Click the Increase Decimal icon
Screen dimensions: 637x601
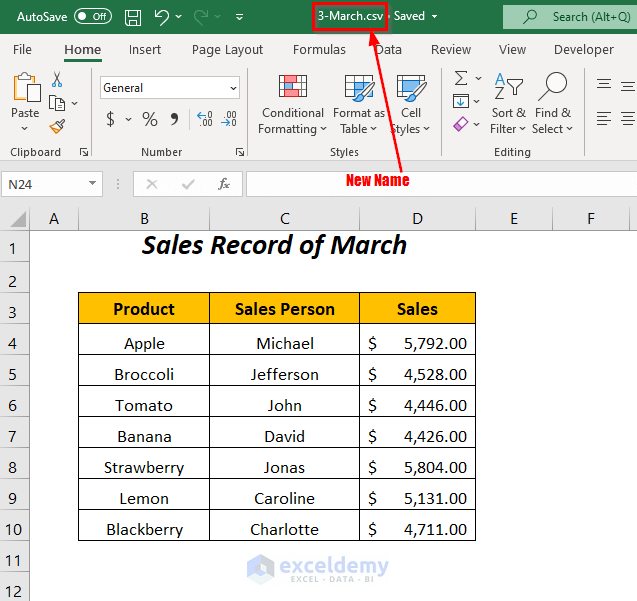pyautogui.click(x=205, y=119)
